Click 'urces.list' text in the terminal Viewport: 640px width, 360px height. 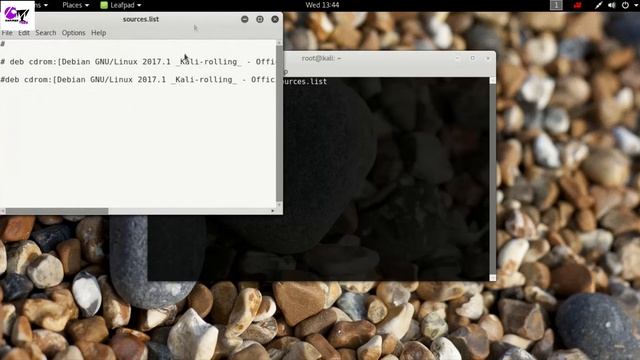[x=304, y=82]
